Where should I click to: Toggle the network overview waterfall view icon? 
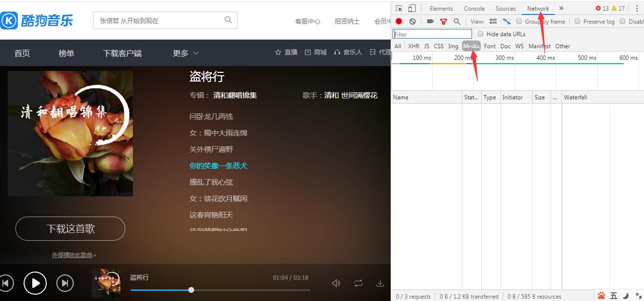(506, 21)
